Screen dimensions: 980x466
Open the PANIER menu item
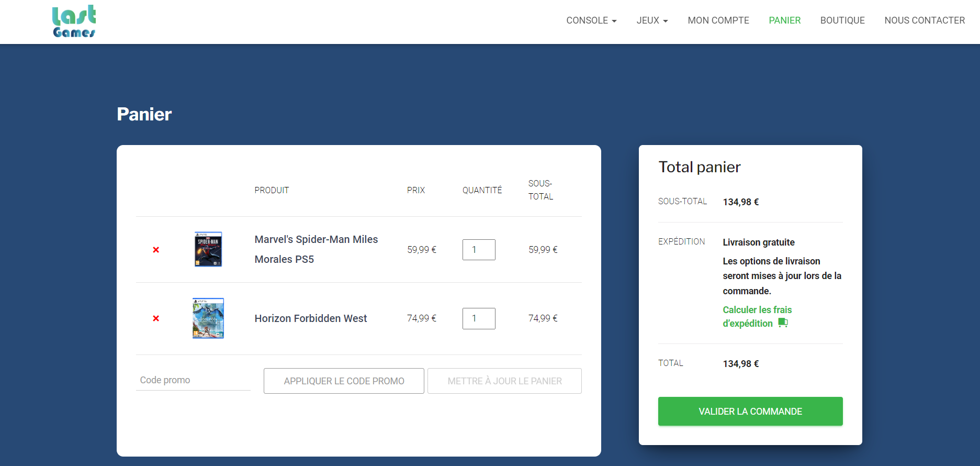[784, 20]
